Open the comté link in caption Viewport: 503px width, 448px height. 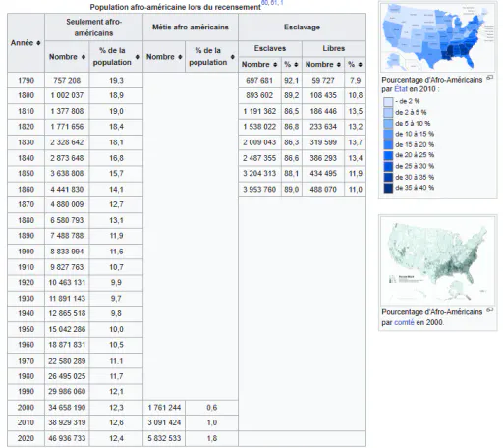[x=404, y=322]
